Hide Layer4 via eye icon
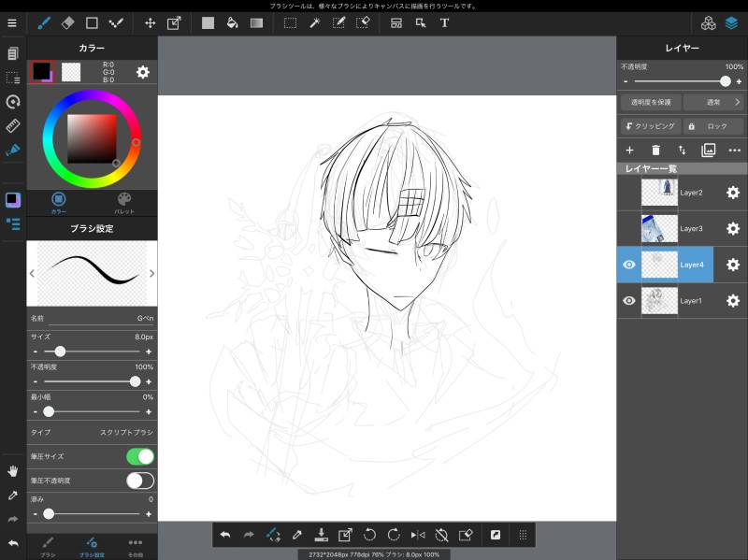This screenshot has width=748, height=560. coord(629,265)
